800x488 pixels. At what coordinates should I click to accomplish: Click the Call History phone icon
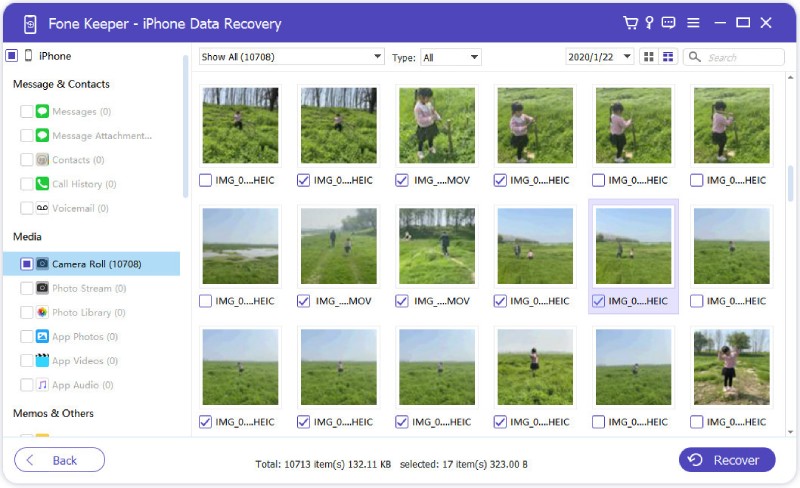(42, 184)
